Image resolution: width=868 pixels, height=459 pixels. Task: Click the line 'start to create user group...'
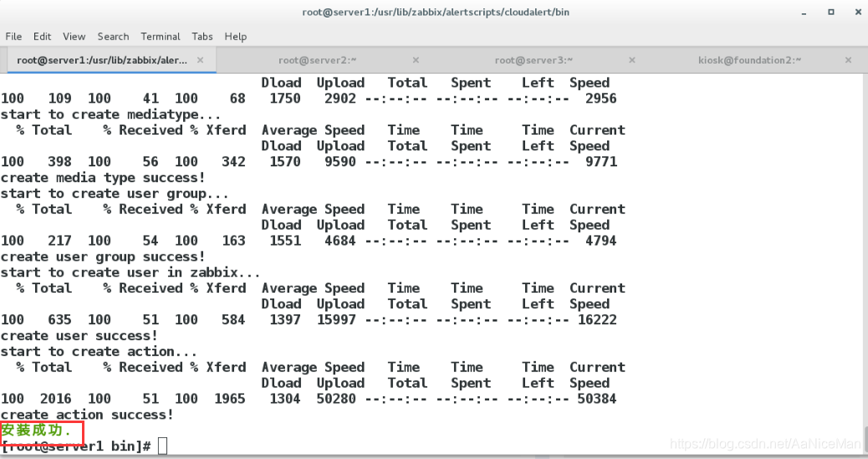coord(115,194)
